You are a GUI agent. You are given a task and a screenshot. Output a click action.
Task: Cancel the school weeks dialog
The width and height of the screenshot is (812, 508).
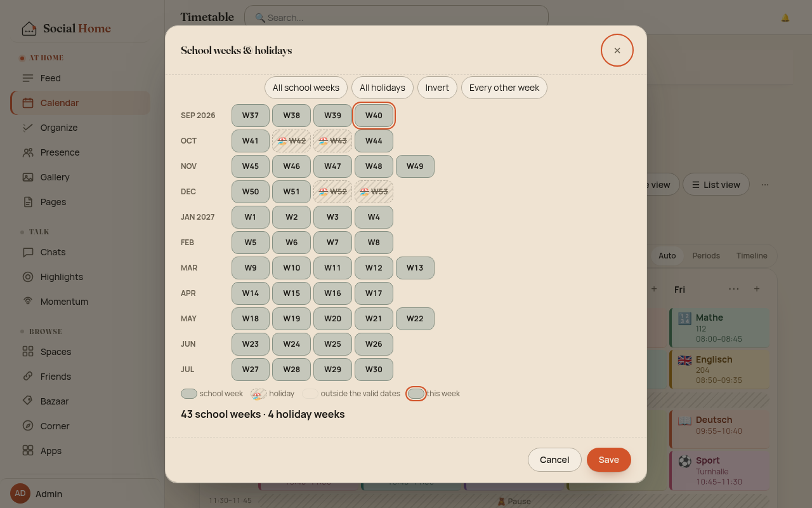tap(554, 460)
